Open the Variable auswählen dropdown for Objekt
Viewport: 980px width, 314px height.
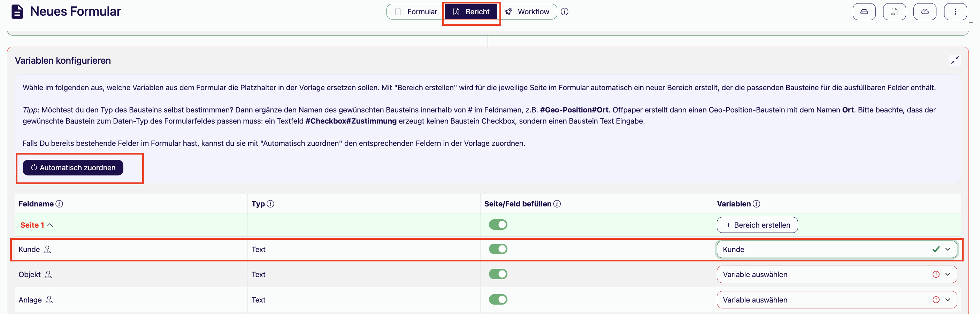click(836, 274)
